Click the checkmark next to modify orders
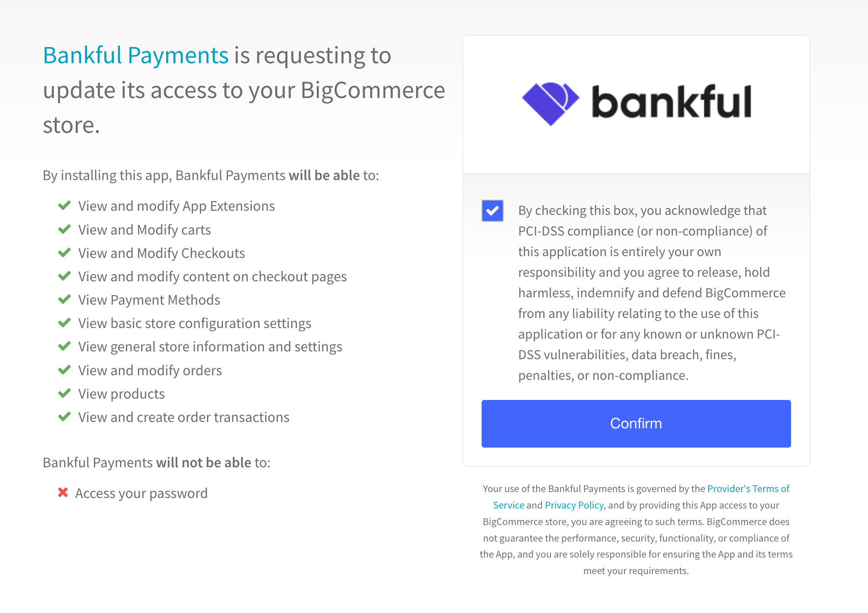Image resolution: width=868 pixels, height=613 pixels. (x=65, y=370)
